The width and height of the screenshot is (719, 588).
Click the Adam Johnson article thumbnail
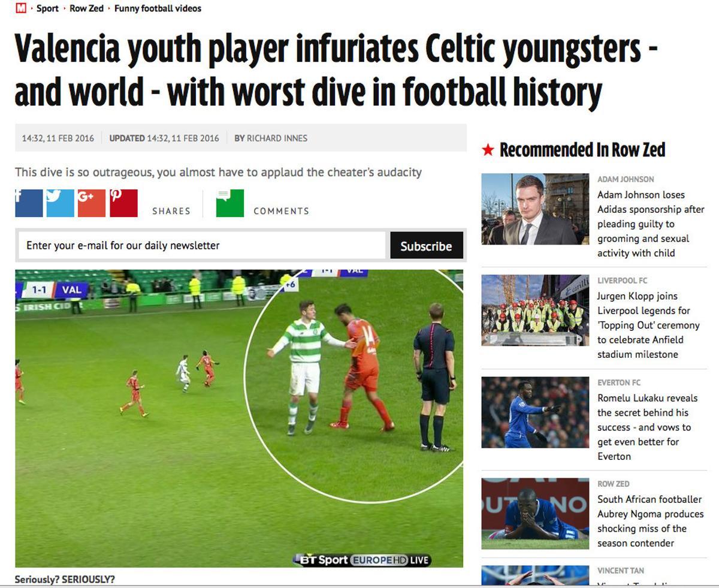(535, 209)
